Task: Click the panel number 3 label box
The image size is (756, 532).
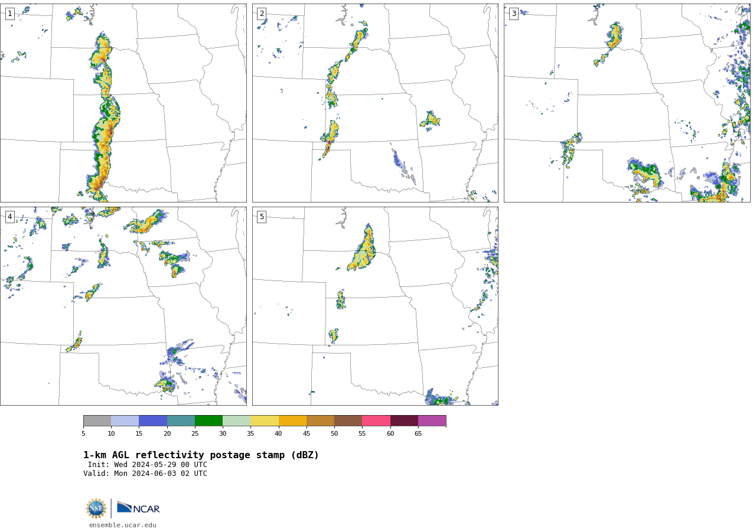Action: coord(513,14)
